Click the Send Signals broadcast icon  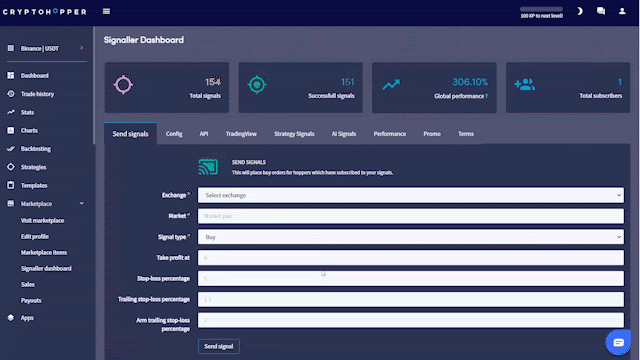(x=208, y=167)
